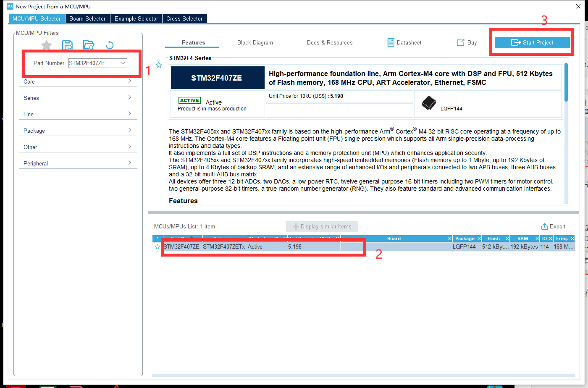Click the 168 MHz frequency cell

[x=564, y=247]
